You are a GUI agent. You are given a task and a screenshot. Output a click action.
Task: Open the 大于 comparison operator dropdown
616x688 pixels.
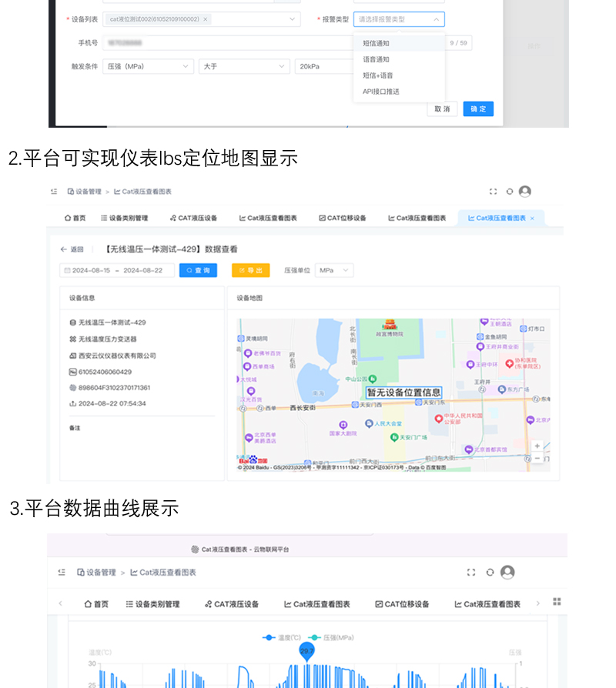click(243, 67)
